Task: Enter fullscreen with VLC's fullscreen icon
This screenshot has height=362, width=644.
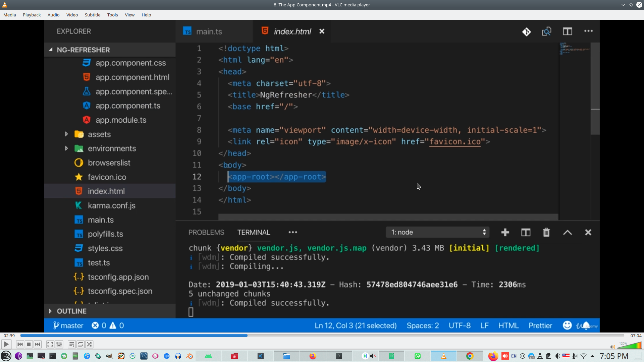Action: 50,344
